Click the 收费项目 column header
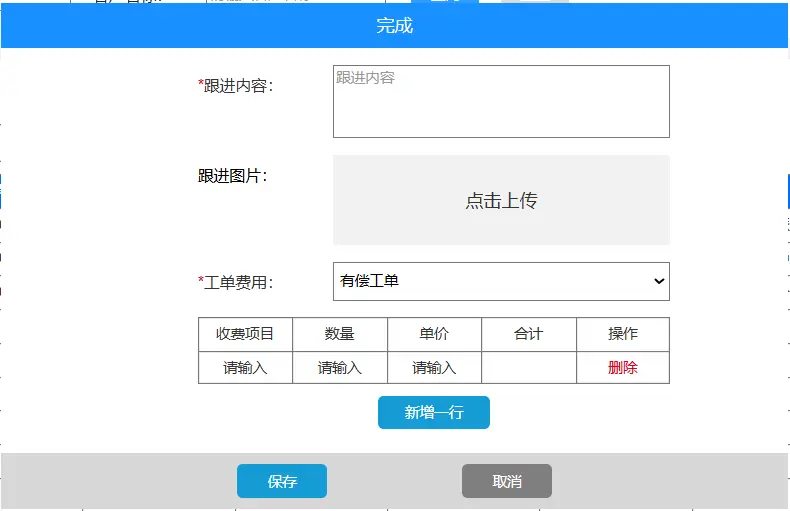Image resolution: width=790 pixels, height=511 pixels. 245,334
